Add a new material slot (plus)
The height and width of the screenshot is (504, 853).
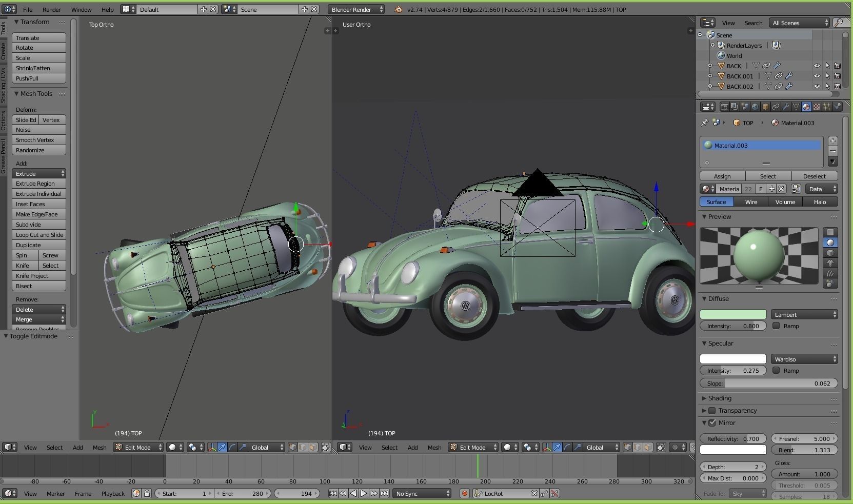[832, 141]
